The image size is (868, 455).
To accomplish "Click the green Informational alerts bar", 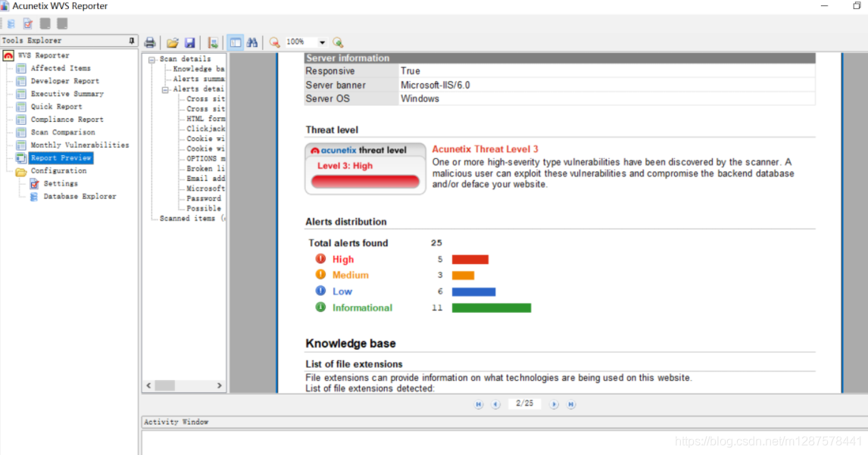I will coord(492,308).
